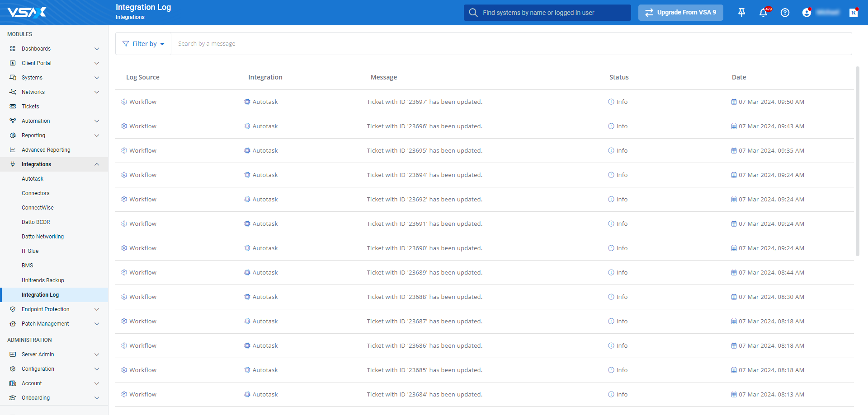Expand the Systems chevron

pos(97,78)
